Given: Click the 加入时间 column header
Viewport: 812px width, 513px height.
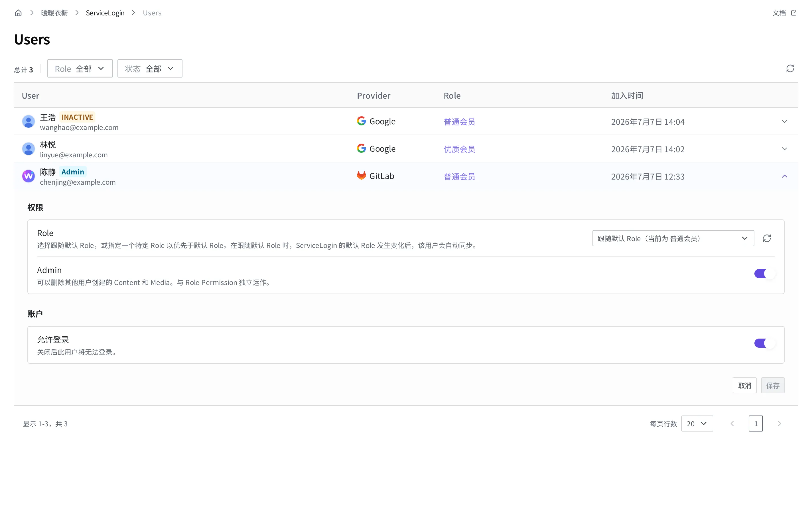Looking at the screenshot, I should pyautogui.click(x=627, y=95).
